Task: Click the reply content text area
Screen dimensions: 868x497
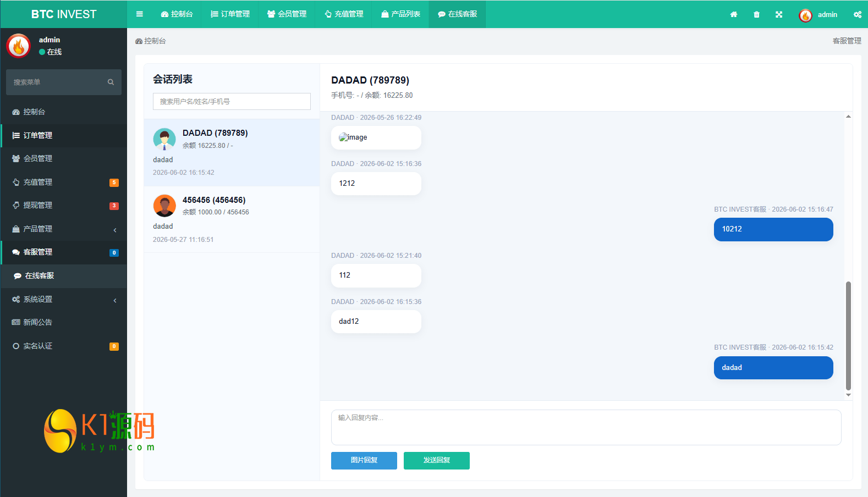Action: tap(586, 427)
